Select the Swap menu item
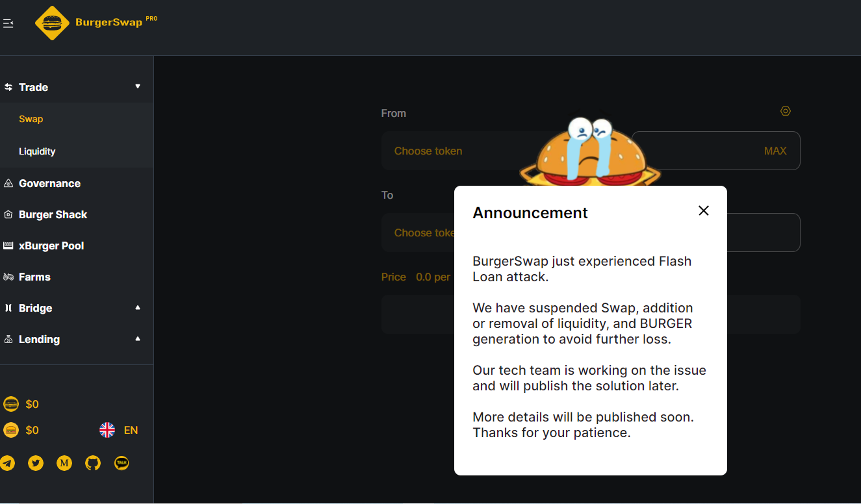Screen dimensions: 861x504 pos(31,119)
